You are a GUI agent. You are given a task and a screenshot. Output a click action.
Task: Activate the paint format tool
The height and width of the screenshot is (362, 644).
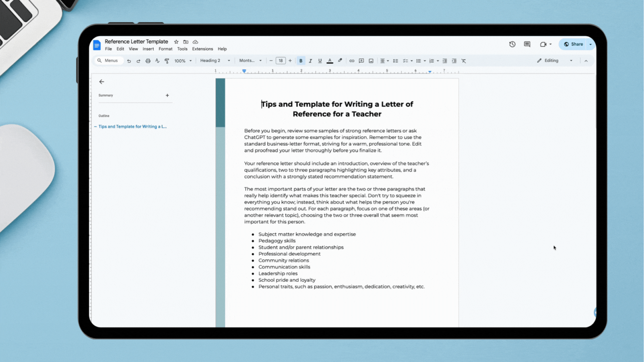tap(167, 61)
